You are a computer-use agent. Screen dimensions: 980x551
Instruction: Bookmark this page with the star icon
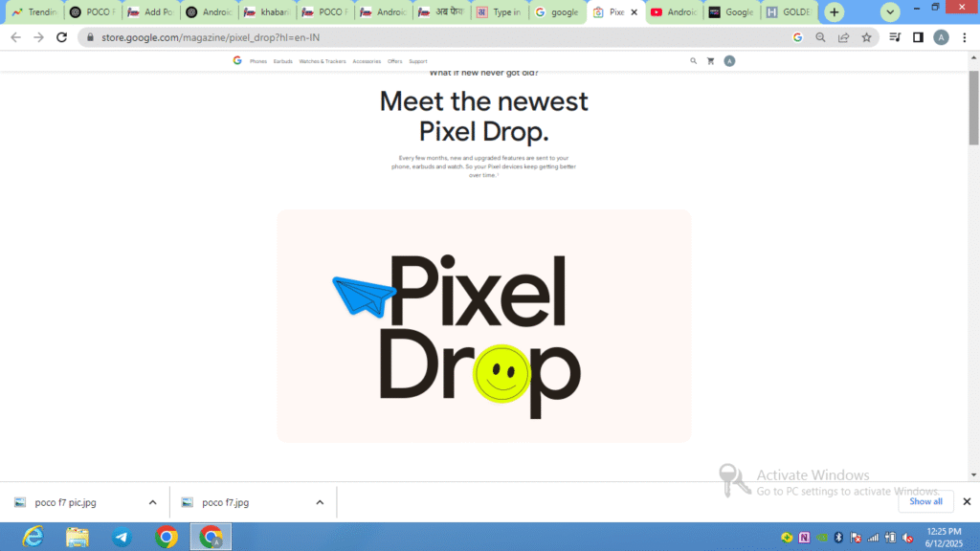click(866, 37)
